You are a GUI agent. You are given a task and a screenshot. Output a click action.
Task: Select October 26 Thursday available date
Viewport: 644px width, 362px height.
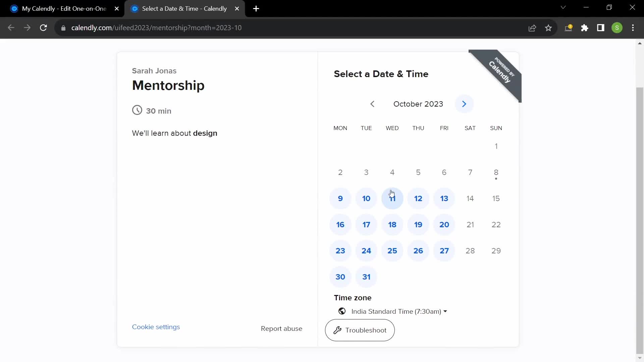click(x=418, y=251)
